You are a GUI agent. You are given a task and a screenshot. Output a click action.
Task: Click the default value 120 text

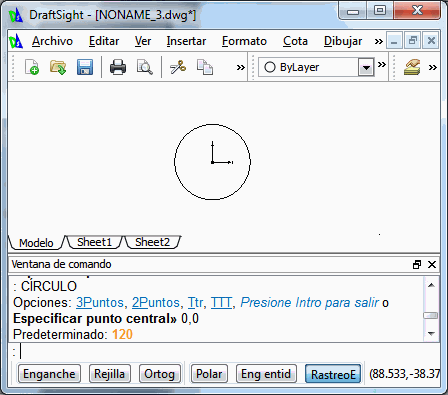(122, 334)
